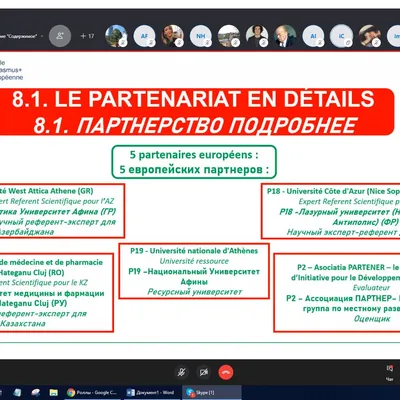Open File Explorer from the taskbar

point(54,392)
